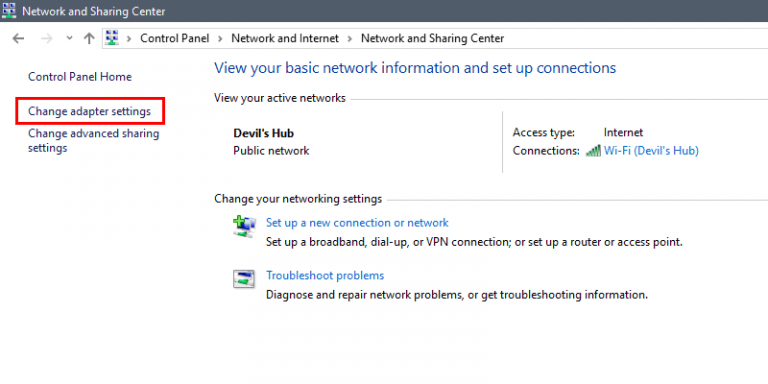Expand chevron before Control Panel breadcrumb
Screen dimensions: 768x384
pos(129,38)
